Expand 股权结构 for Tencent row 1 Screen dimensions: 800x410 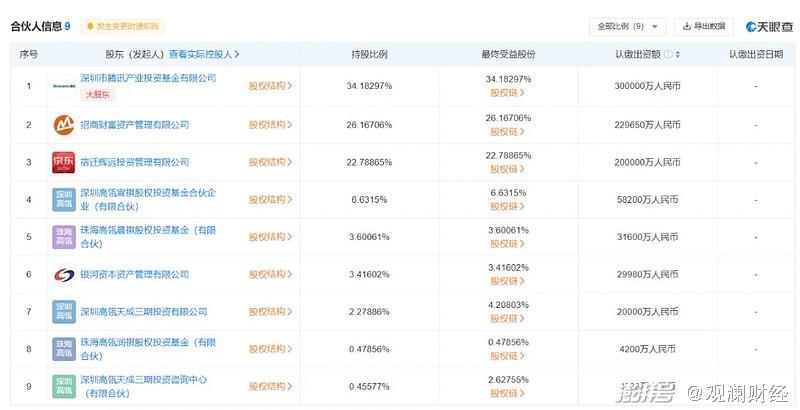pyautogui.click(x=270, y=86)
